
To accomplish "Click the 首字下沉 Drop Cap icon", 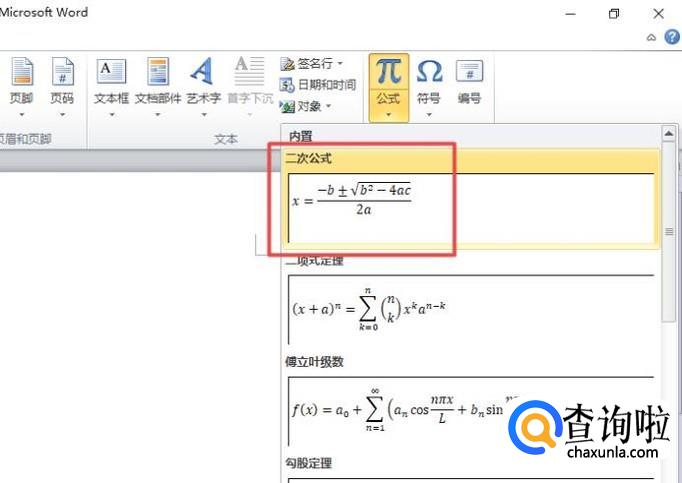I will [250, 71].
